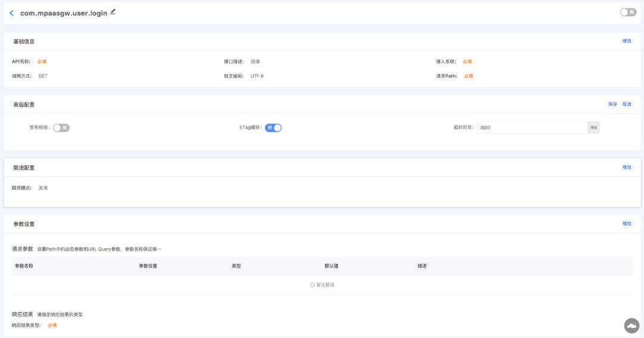Click the 默认值 column header
644x338 pixels.
pos(332,266)
